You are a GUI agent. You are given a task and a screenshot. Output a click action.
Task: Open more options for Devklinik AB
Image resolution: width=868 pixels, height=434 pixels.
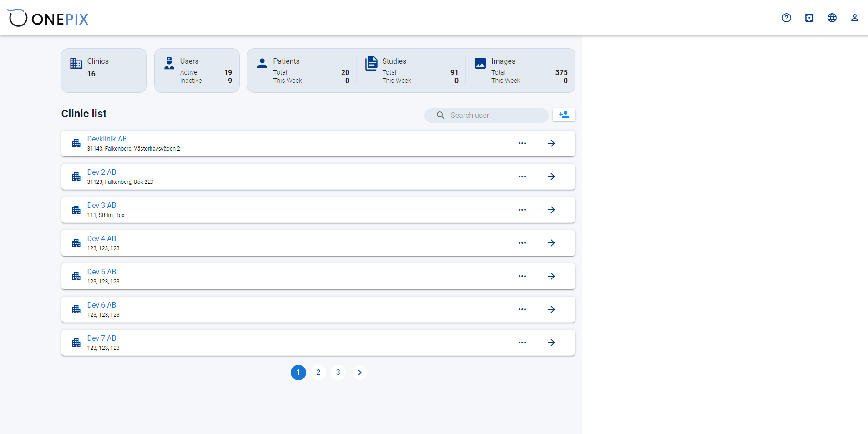[x=522, y=143]
